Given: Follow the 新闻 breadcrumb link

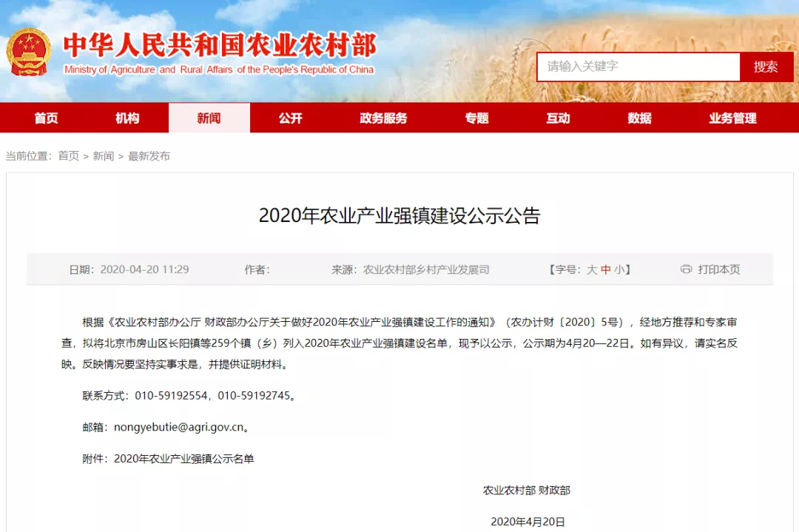Looking at the screenshot, I should coord(104,156).
